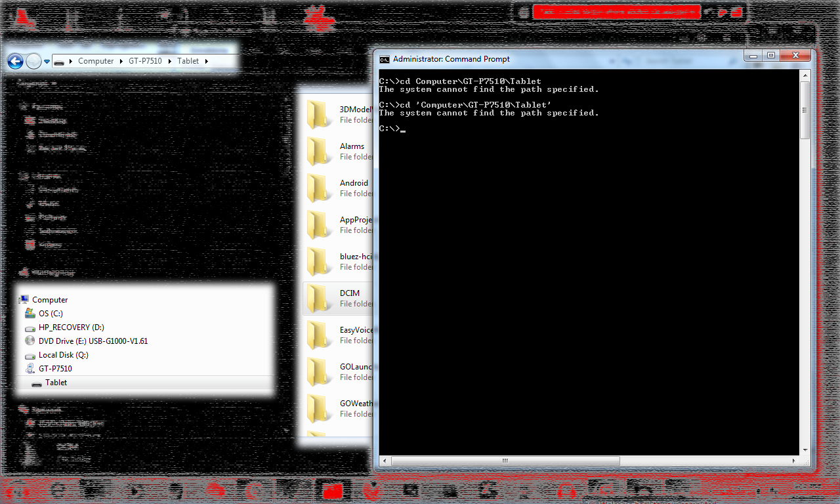Click the quoted cd 'Computer\GT-P7510\Tablet' command line
This screenshot has height=504, width=840.
[x=466, y=105]
